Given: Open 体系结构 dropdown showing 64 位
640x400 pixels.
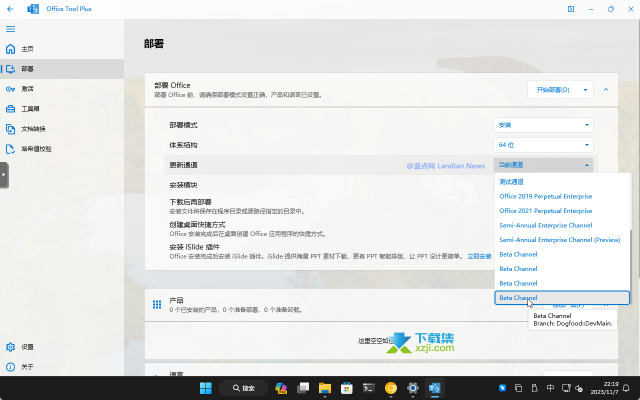Looking at the screenshot, I should click(543, 145).
